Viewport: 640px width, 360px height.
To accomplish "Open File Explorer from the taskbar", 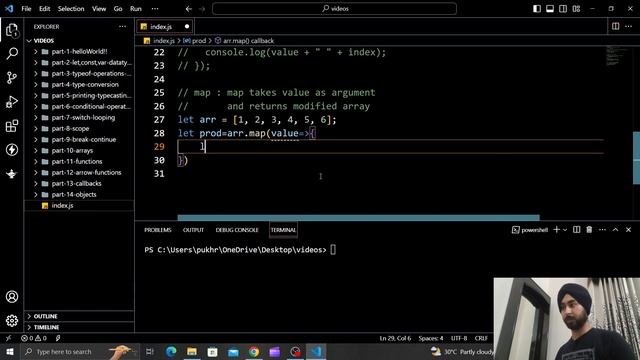I will tap(192, 351).
